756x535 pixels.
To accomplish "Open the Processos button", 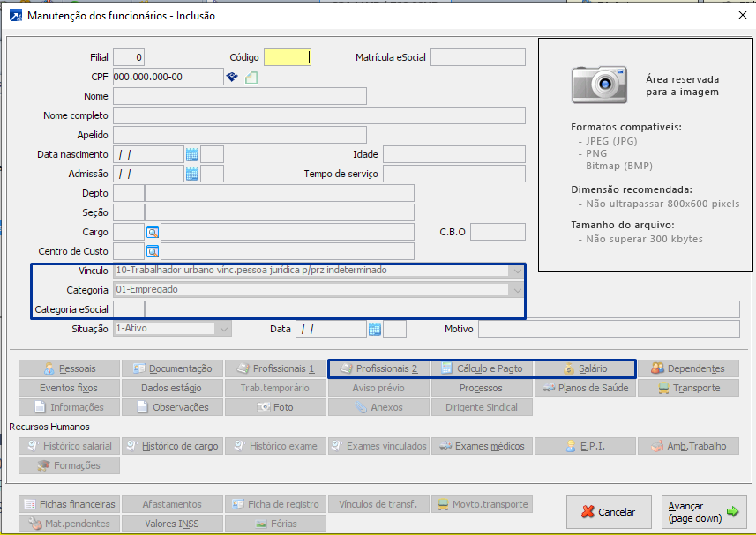I will click(482, 388).
